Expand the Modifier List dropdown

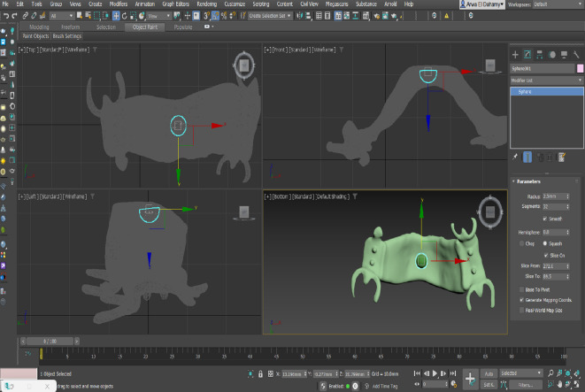click(546, 80)
